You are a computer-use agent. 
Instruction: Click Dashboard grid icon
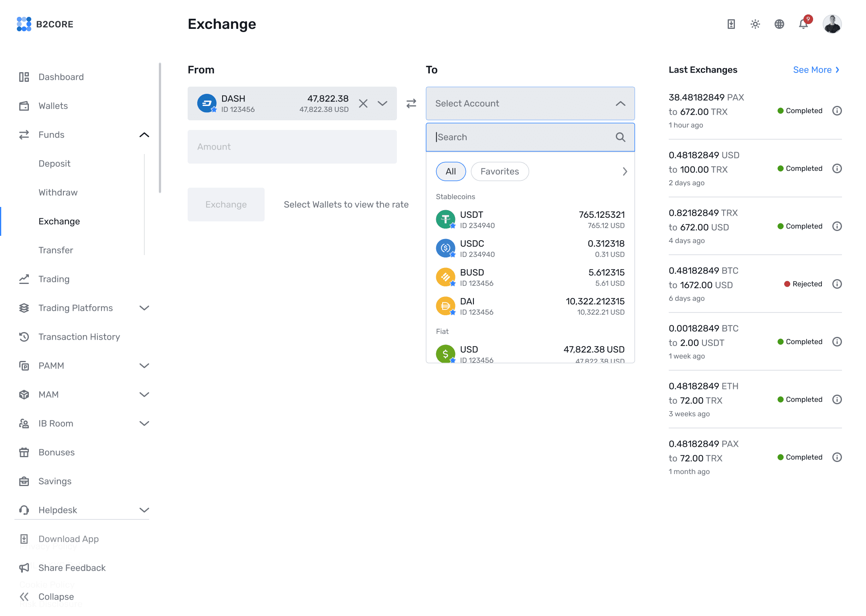point(24,77)
